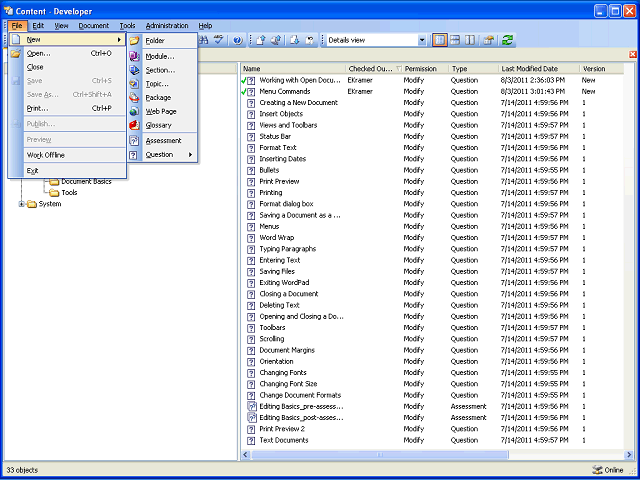Click the Check In toolbar icon
Image resolution: width=640 pixels, height=480 pixels.
point(261,40)
